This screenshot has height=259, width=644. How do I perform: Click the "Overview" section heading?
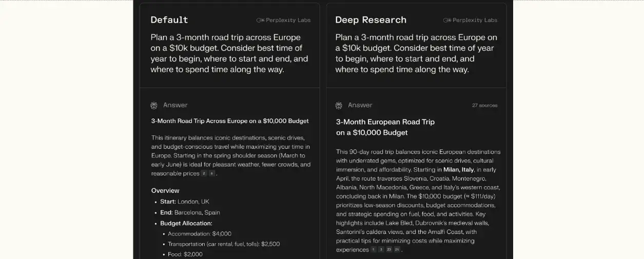pos(165,190)
